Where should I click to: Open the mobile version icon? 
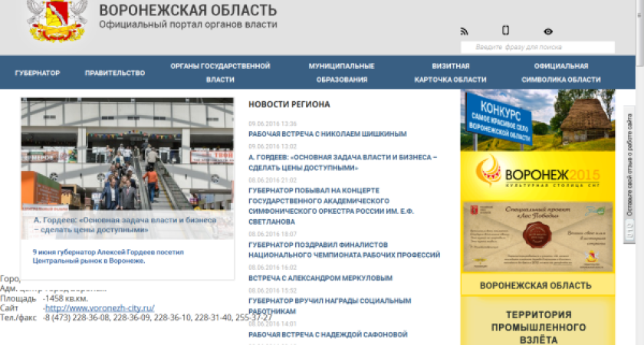(x=505, y=30)
